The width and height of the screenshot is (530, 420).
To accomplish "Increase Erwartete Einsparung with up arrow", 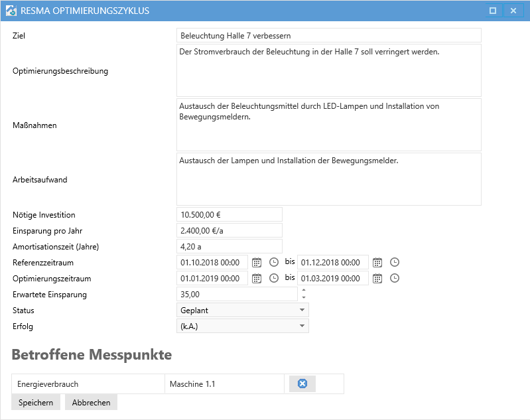I will [304, 290].
